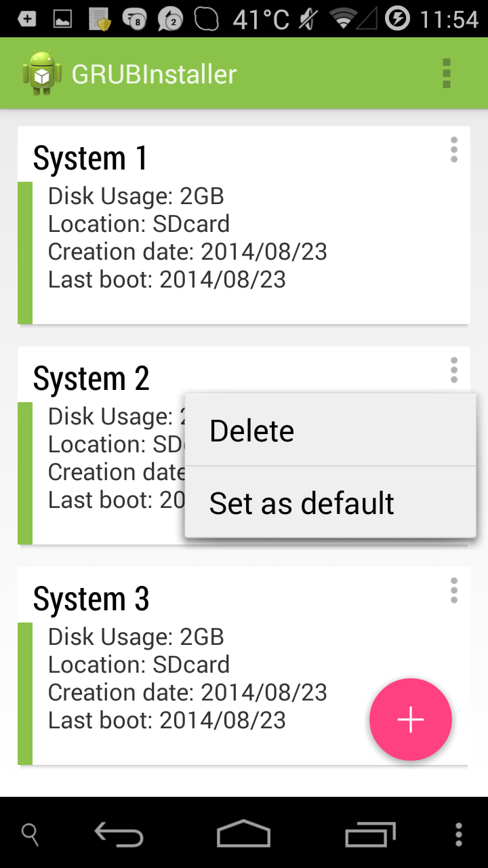This screenshot has height=868, width=488.
Task: Tap the System 2 heading
Action: [x=91, y=378]
